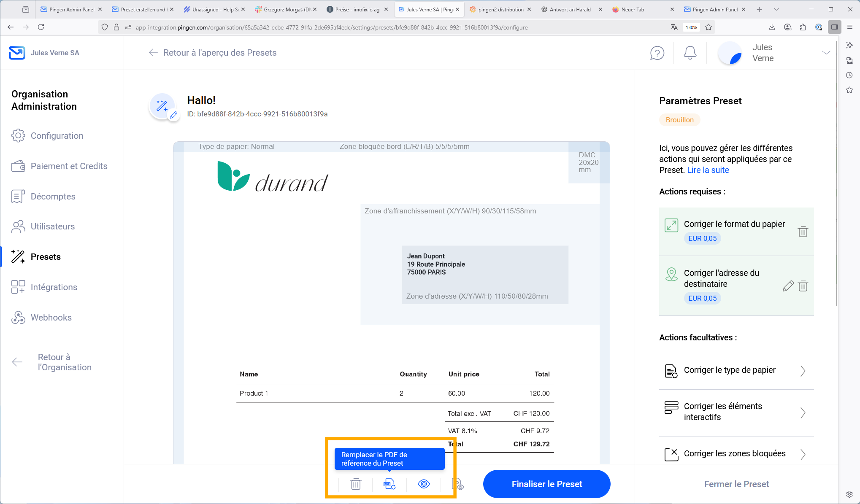The image size is (860, 504).
Task: Toggle the eye preview icon in bottom toolbar
Action: pyautogui.click(x=424, y=484)
